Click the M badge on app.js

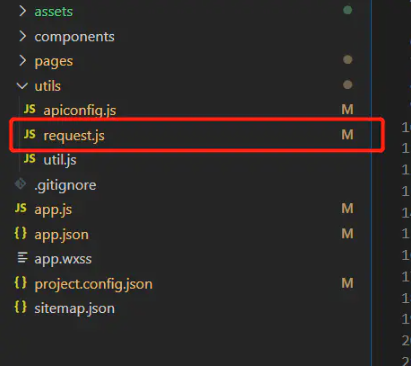(x=347, y=209)
